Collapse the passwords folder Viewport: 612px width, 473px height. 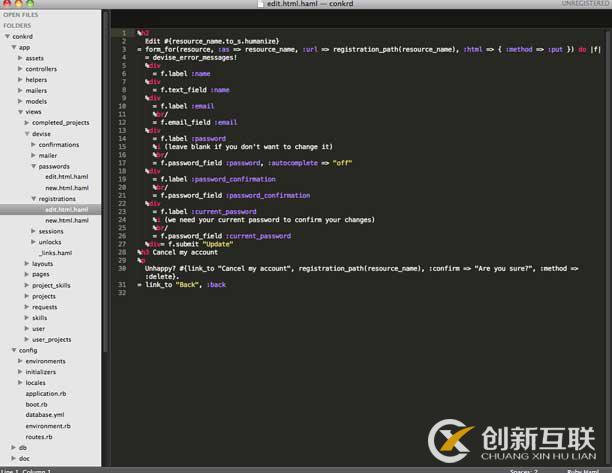34,166
